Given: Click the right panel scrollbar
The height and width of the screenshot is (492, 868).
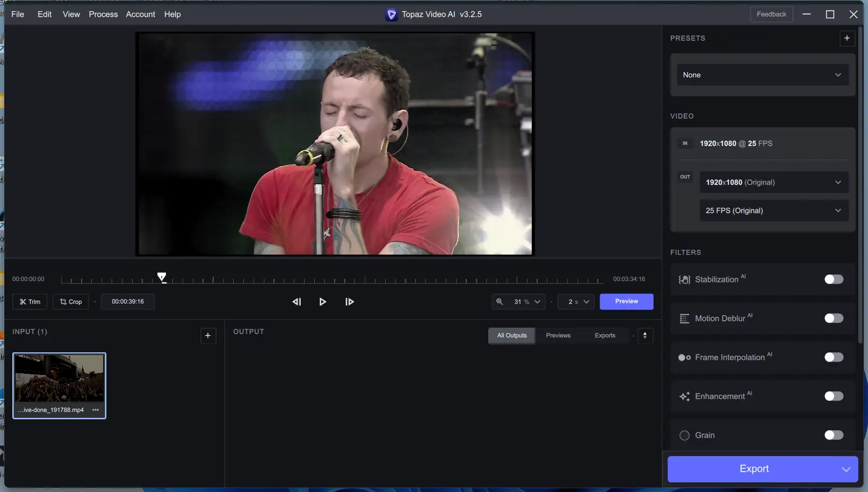Looking at the screenshot, I should click(x=860, y=185).
